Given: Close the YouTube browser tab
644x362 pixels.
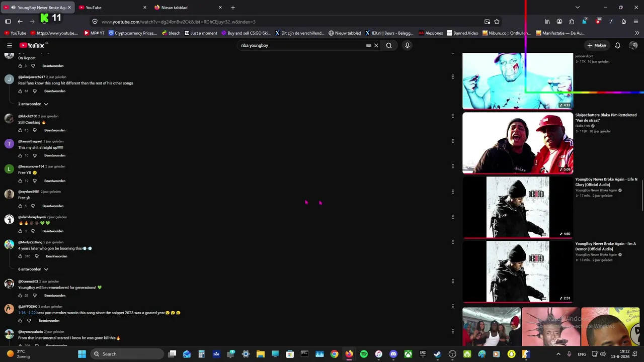Looking at the screenshot, I should click(145, 8).
